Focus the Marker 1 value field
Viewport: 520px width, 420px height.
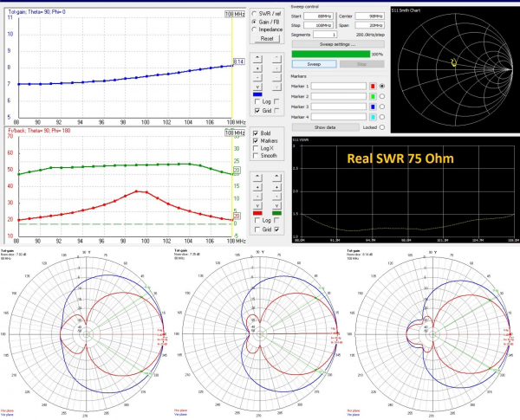click(339, 87)
